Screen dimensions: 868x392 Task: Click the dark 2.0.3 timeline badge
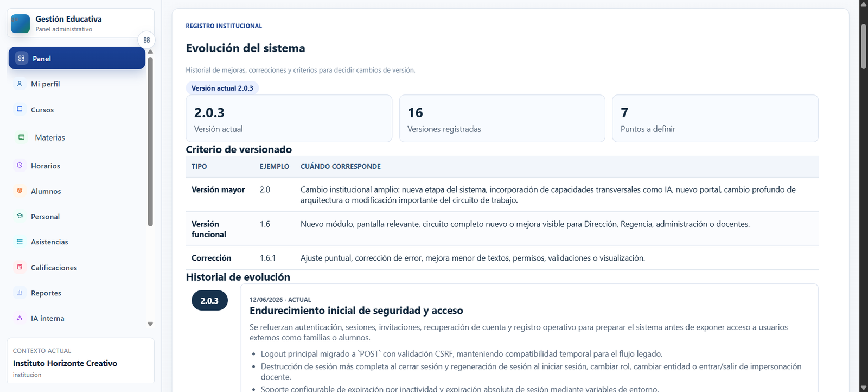(x=209, y=300)
